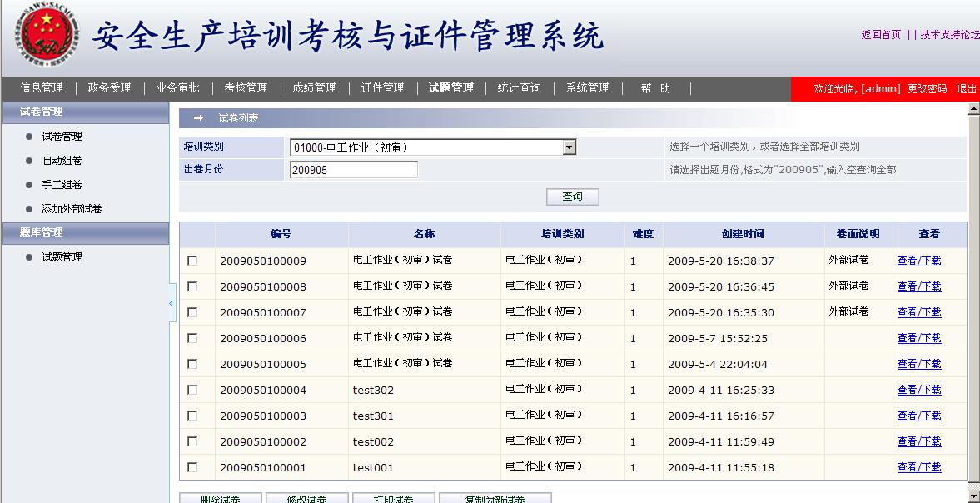Open the 培训类别 dropdown list
980x503 pixels.
point(569,147)
